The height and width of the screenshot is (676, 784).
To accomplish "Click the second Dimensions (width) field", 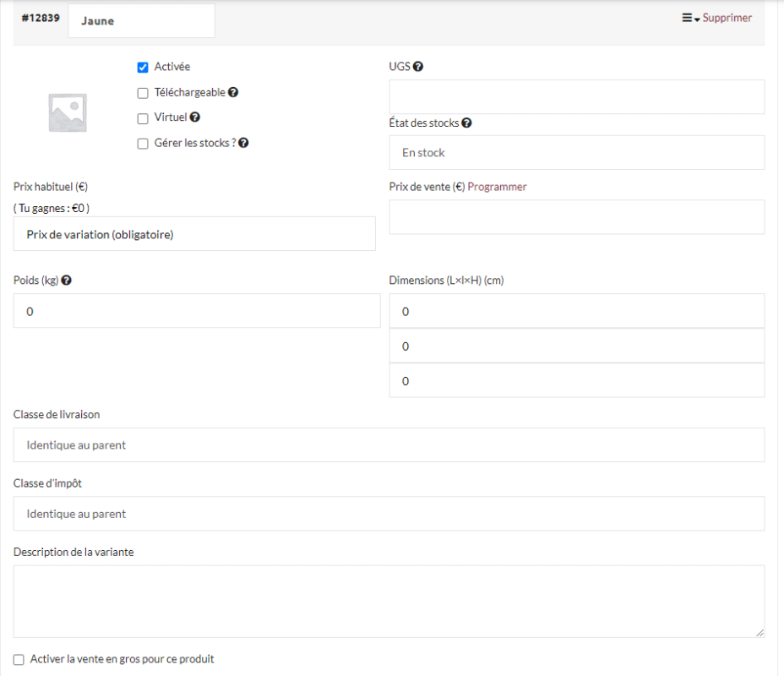I will click(576, 346).
